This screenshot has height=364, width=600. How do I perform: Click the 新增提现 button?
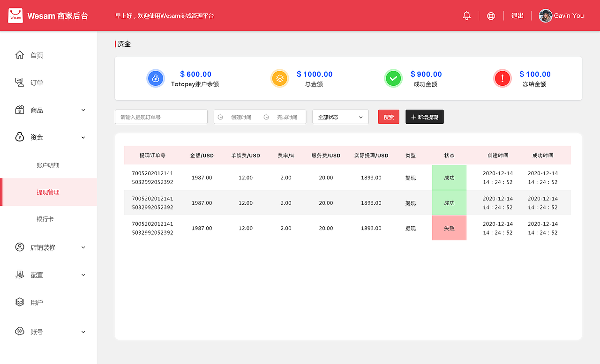(x=425, y=117)
